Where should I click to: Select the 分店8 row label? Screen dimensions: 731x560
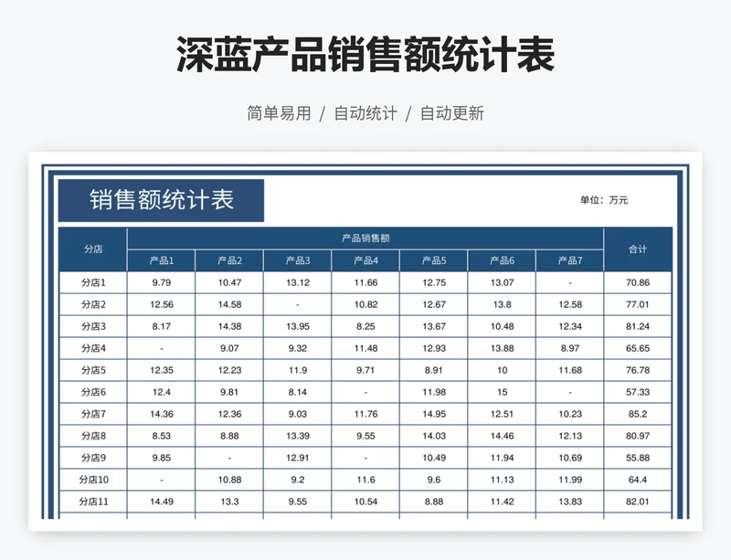[93, 436]
